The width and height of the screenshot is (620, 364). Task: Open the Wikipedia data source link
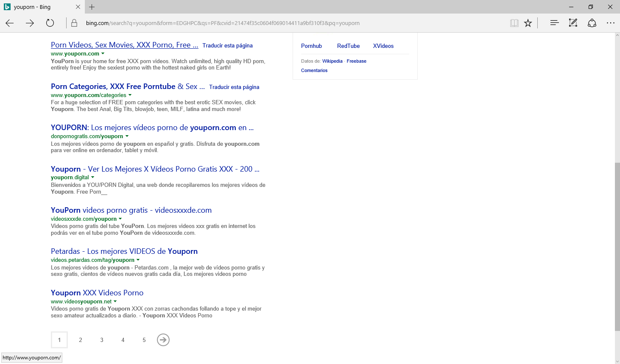(x=332, y=61)
